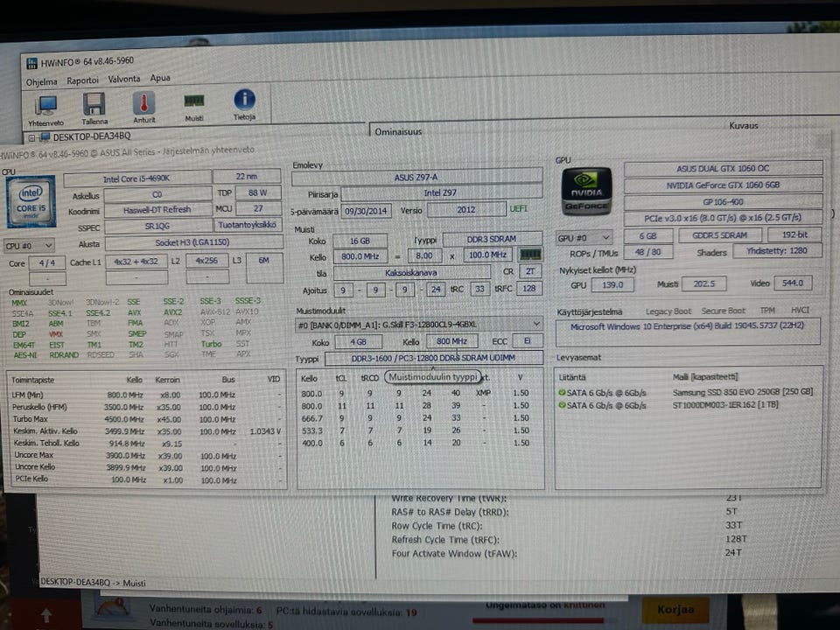Open the CPU #0 selector dropdown
840x630 pixels.
[x=30, y=246]
